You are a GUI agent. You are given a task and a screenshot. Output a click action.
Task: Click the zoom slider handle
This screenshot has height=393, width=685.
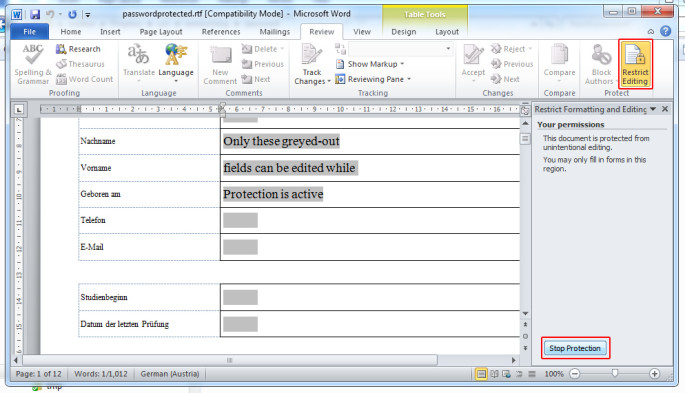point(615,373)
